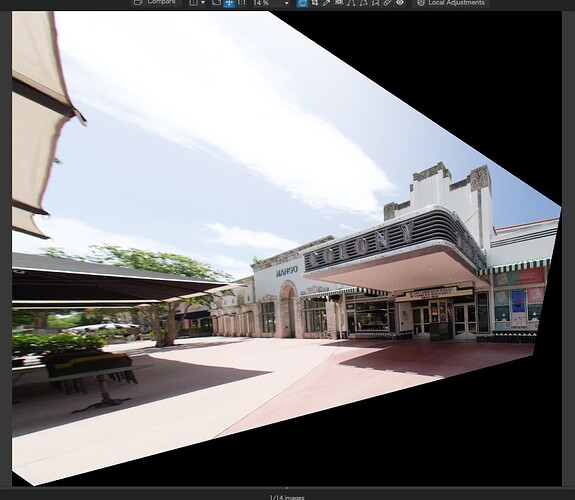Viewport: 575px width, 500px height.
Task: Select the first perspective lines tool
Action: coord(351,3)
